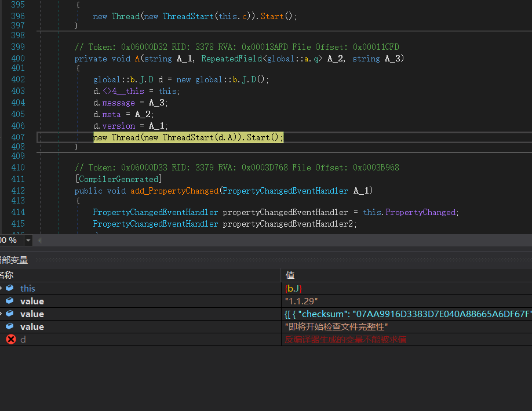Viewport: 532px width, 411px height.
Task: Select the "this" variable name in locals
Action: (27, 289)
